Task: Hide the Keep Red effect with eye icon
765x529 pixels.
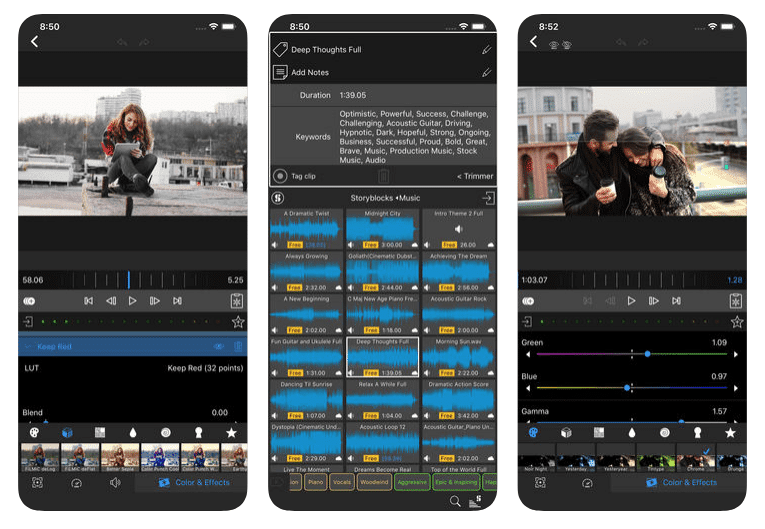Action: coord(219,346)
